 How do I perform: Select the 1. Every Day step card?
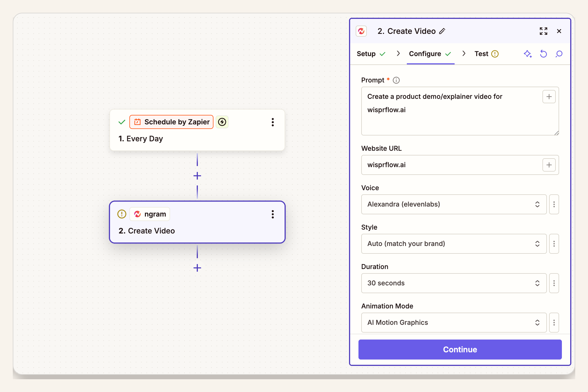(x=197, y=130)
